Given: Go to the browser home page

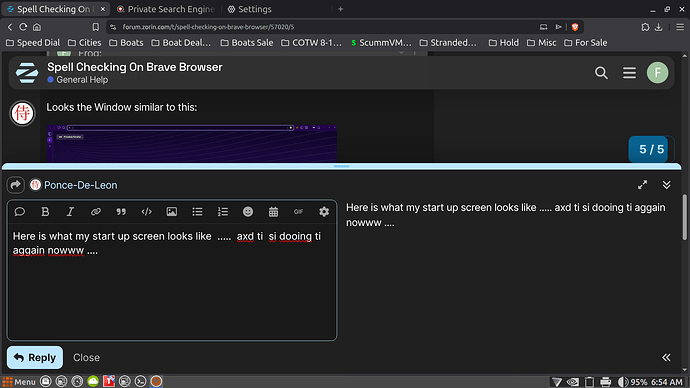Looking at the screenshot, I should pos(37,27).
